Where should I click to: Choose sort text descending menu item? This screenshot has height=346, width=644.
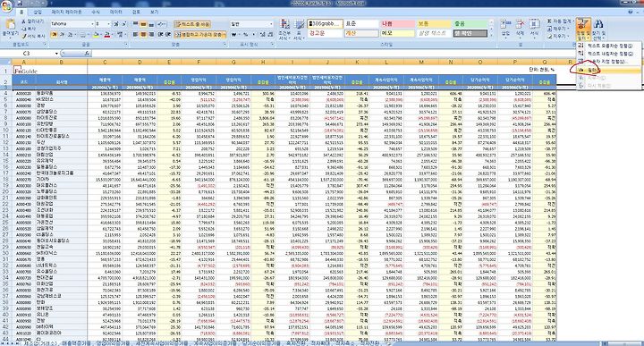[x=609, y=54]
